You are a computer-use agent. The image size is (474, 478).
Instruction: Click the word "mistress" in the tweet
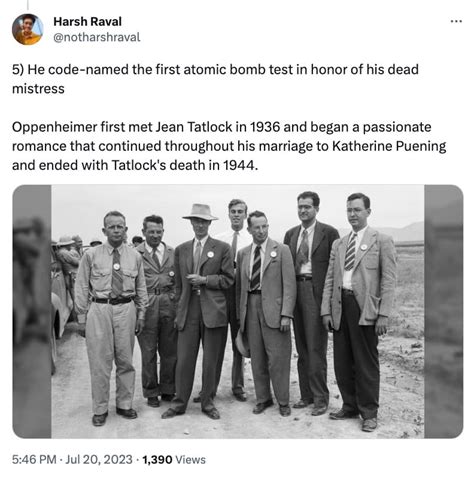[x=38, y=89]
